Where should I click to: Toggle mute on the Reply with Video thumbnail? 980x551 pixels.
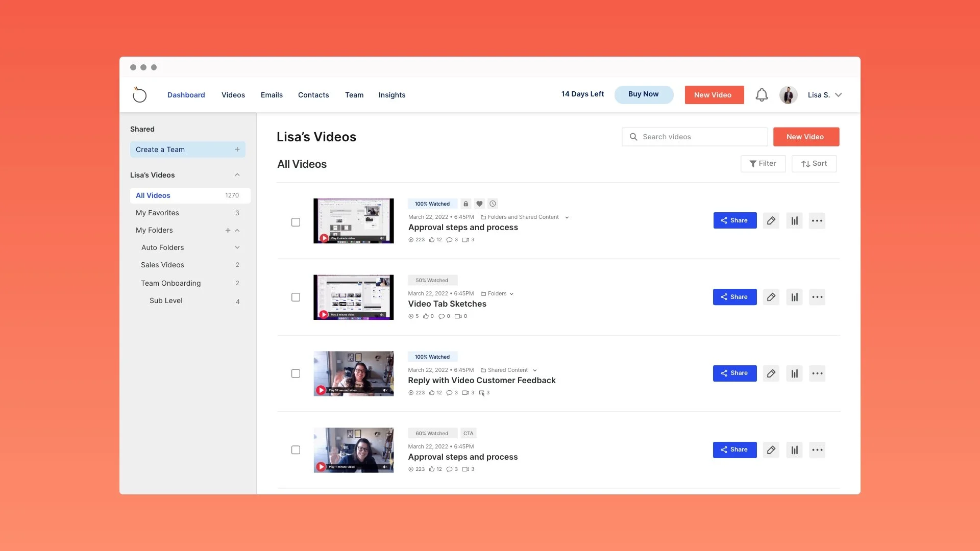pos(385,390)
